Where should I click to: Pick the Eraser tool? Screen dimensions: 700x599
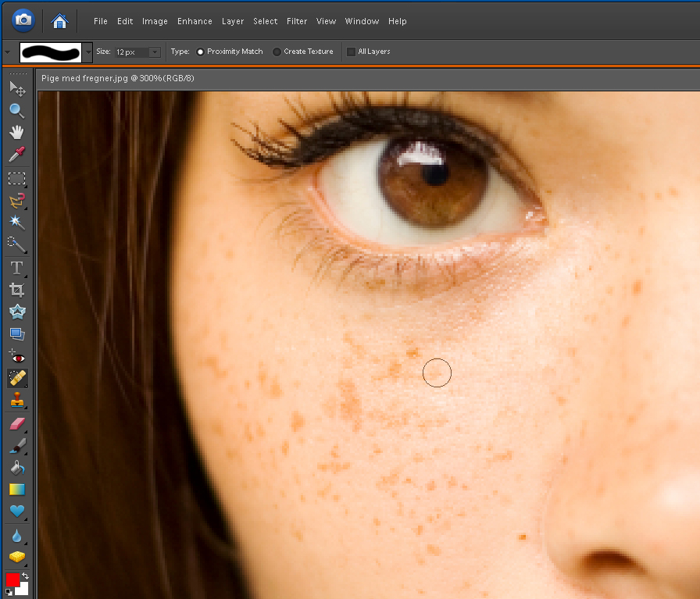click(16, 424)
